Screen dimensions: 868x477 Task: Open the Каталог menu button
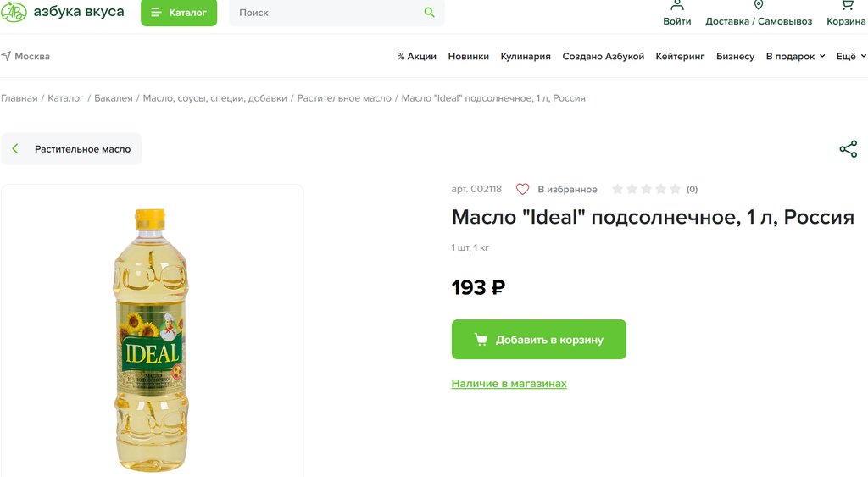[x=179, y=13]
